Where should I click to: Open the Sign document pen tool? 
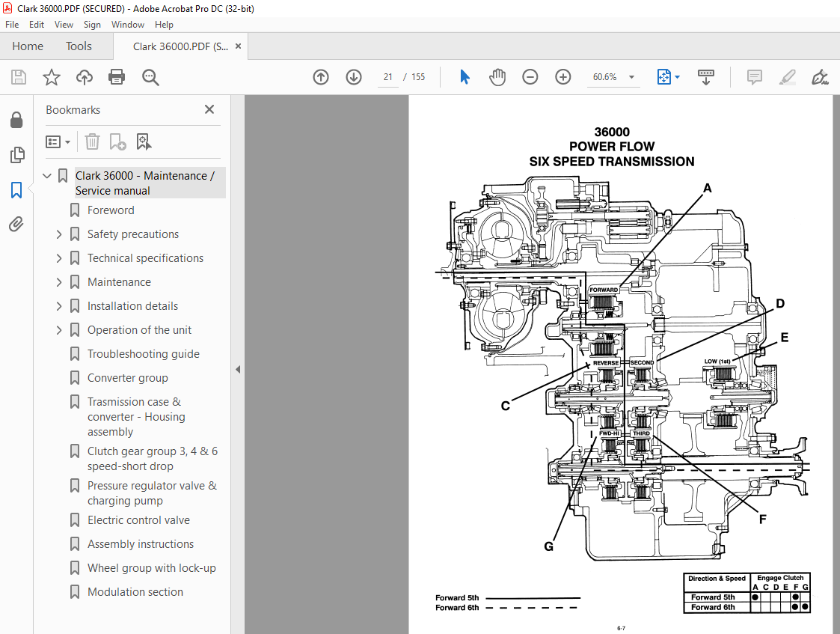pos(820,77)
